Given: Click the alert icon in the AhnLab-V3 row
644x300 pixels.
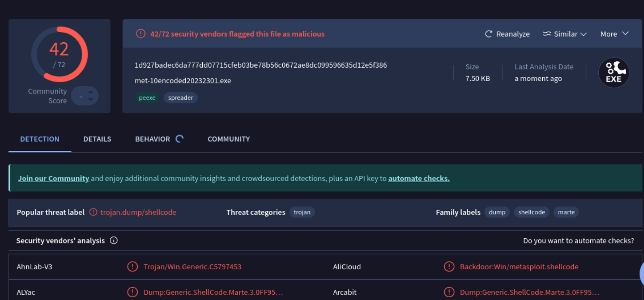Looking at the screenshot, I should 132,267.
